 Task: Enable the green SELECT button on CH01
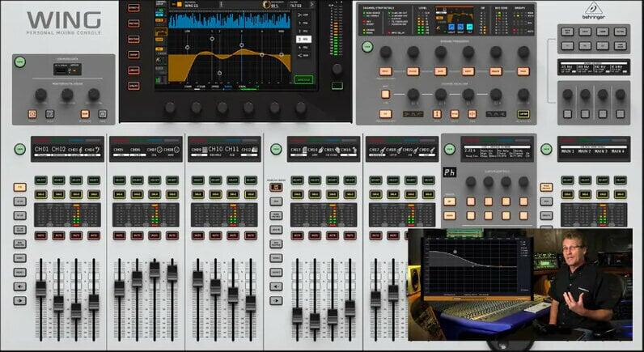(40, 180)
